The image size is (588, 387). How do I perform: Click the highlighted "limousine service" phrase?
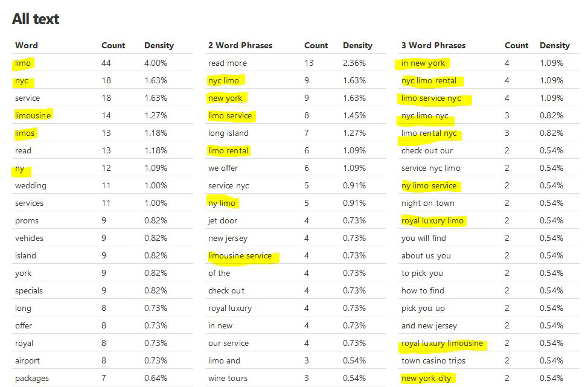pyautogui.click(x=240, y=255)
